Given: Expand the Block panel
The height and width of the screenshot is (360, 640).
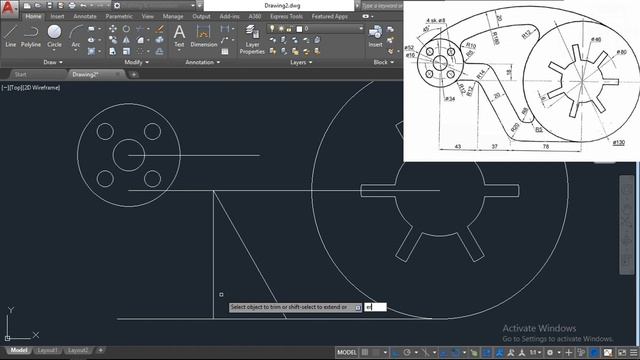Looking at the screenshot, I should (x=384, y=62).
